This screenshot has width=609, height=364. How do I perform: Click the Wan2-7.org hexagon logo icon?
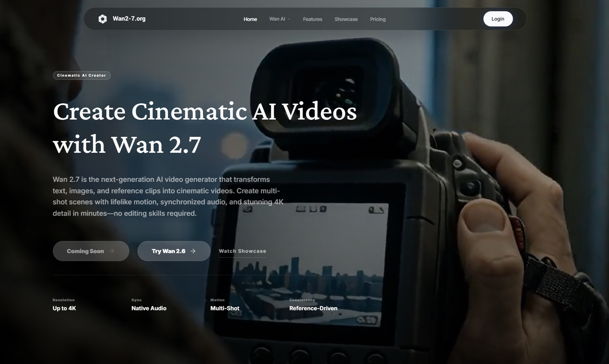coord(103,19)
